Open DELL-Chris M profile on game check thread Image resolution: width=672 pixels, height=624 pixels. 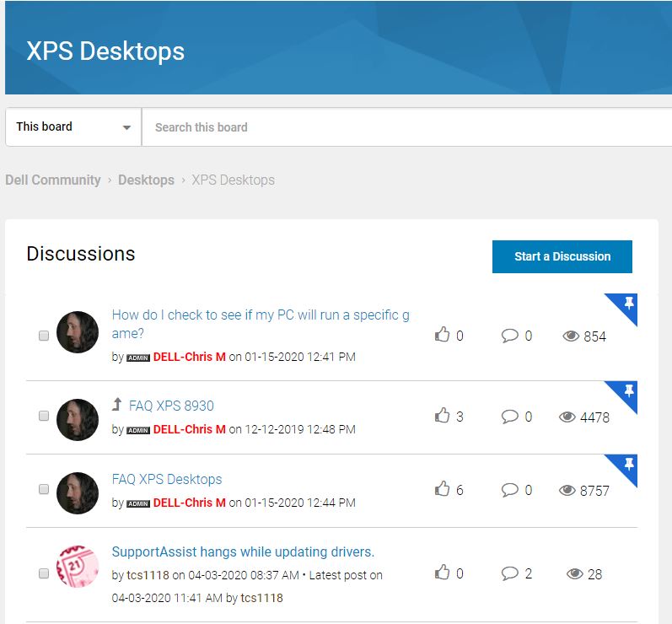pyautogui.click(x=190, y=357)
